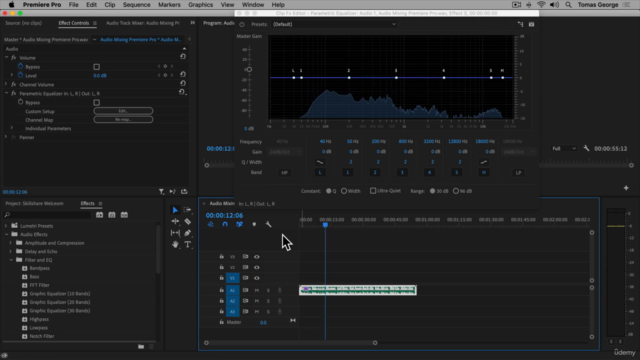Expand Amplitude and Compression folder
This screenshot has width=640, height=360.
click(x=11, y=243)
